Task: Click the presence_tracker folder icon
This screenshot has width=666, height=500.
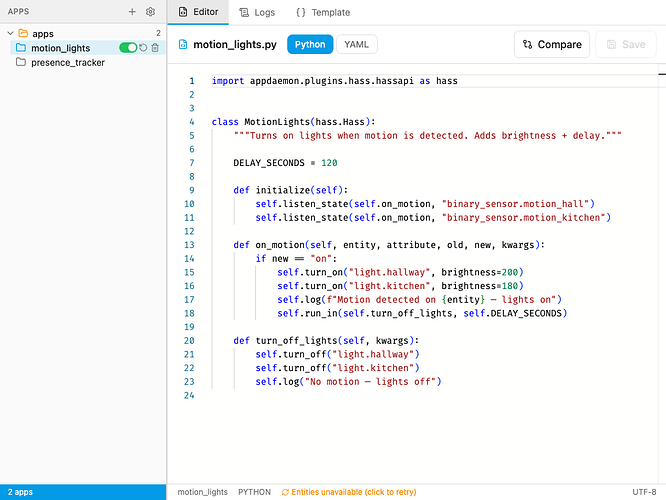Action: pos(21,62)
